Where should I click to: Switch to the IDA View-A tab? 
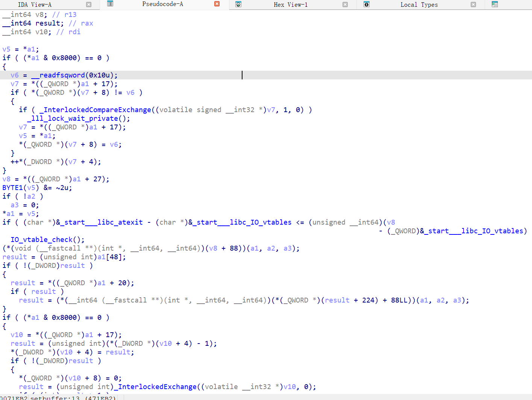[x=35, y=5]
